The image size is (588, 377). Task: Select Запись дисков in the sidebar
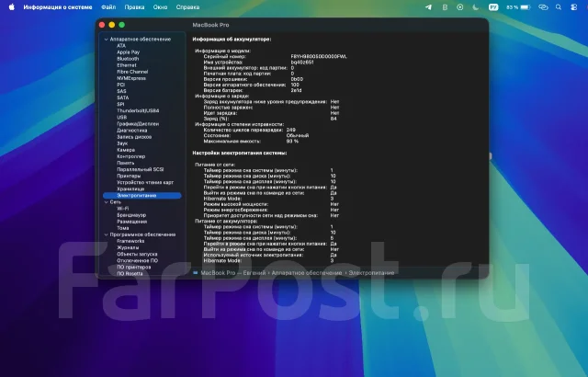click(134, 137)
